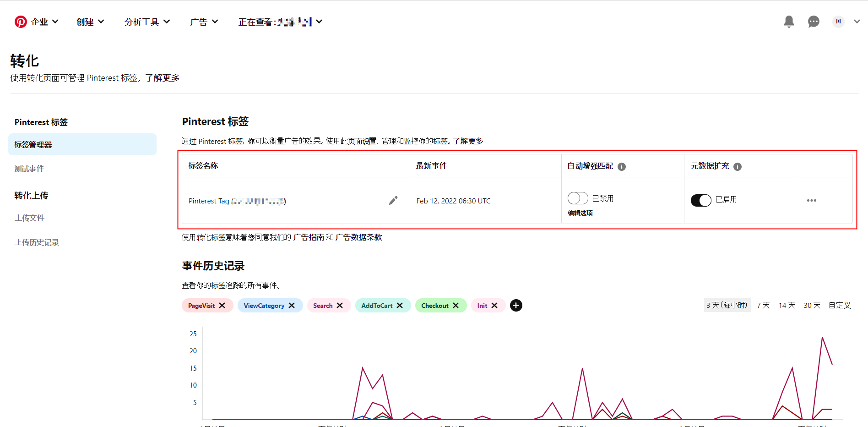
Task: Click the 最新事件 column header
Action: pos(431,166)
